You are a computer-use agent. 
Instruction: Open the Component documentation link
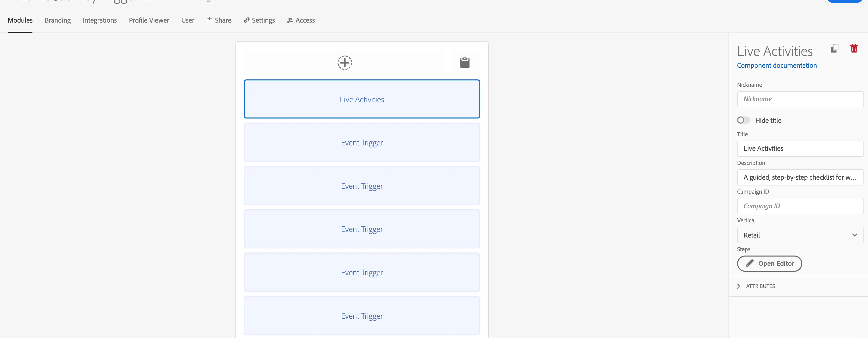pos(777,65)
